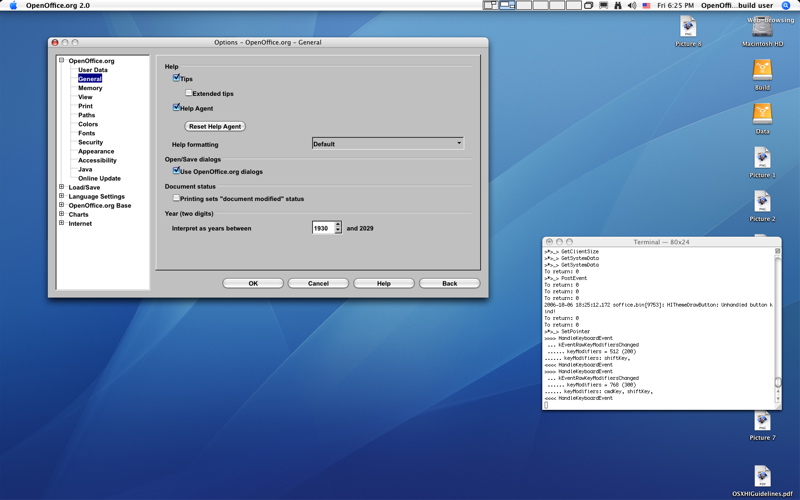
Task: Click the Terminal — 80x24 title bar
Action: 661,242
